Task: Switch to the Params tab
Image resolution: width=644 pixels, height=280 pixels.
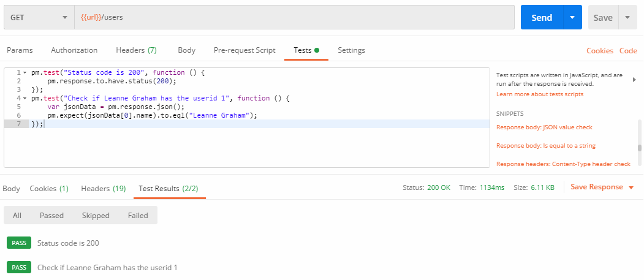Action: [20, 50]
